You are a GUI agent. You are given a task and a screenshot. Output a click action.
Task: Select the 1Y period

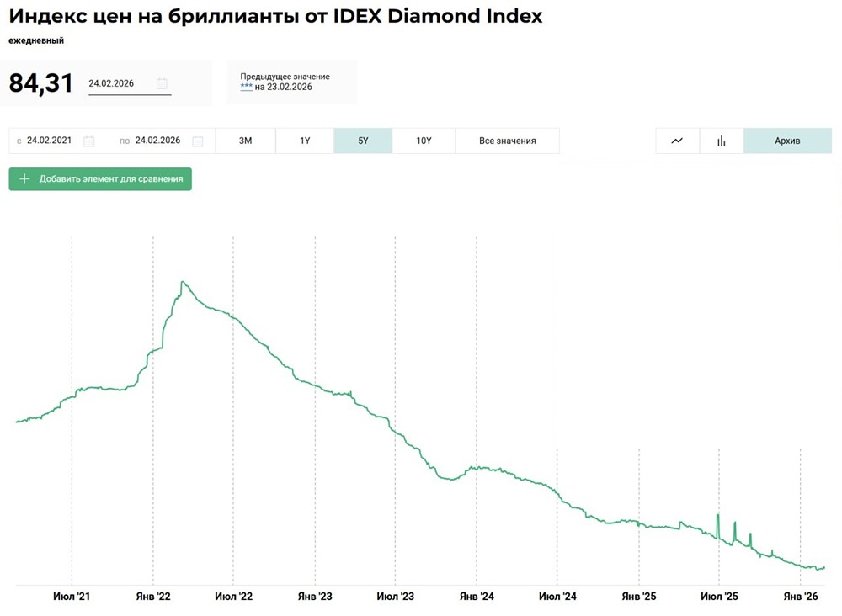pos(305,141)
